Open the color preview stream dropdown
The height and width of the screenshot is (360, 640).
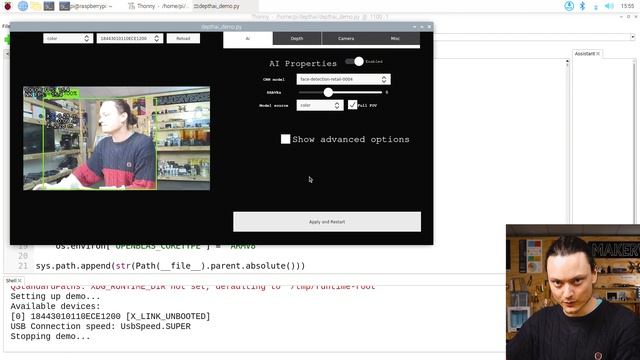coord(68,38)
